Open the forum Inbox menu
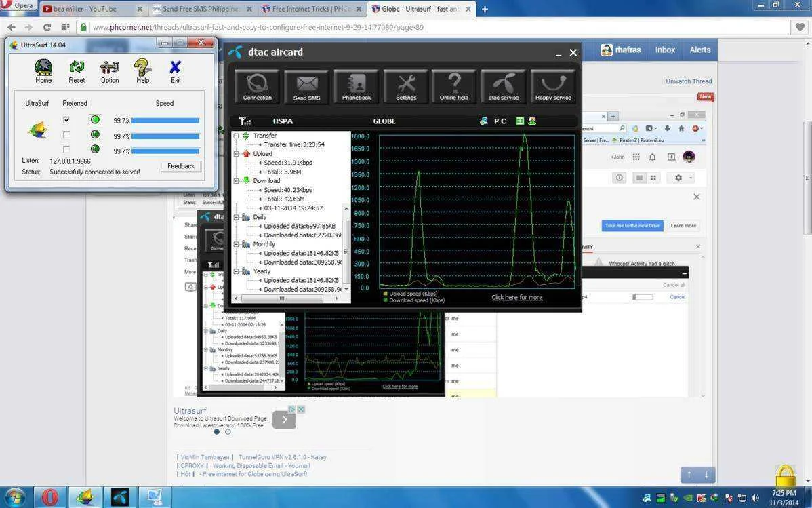 pos(665,50)
